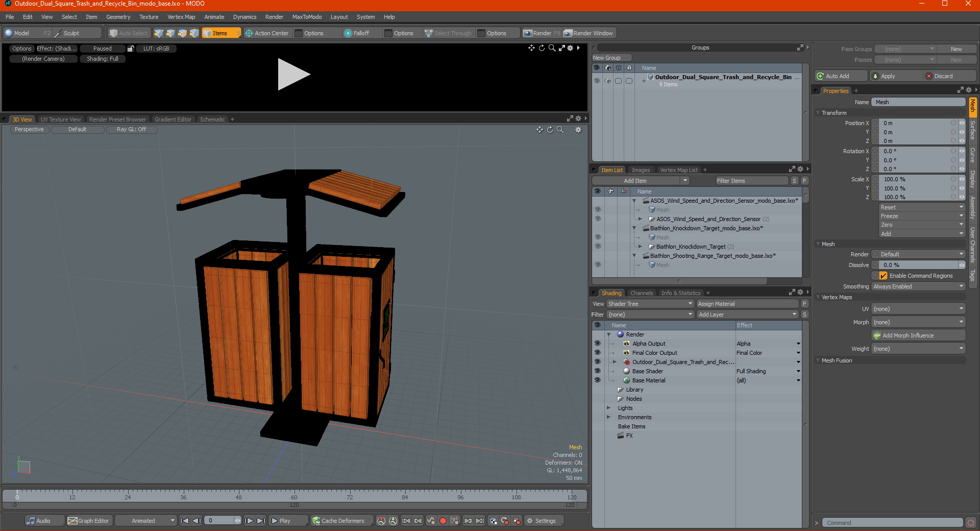980x531 pixels.
Task: Open the Audio settings
Action: 44,521
